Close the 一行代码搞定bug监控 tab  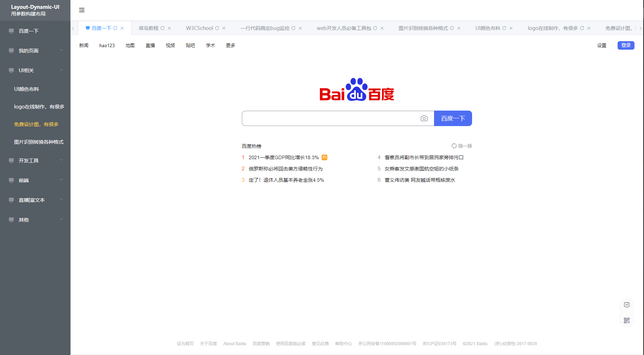[x=300, y=28]
